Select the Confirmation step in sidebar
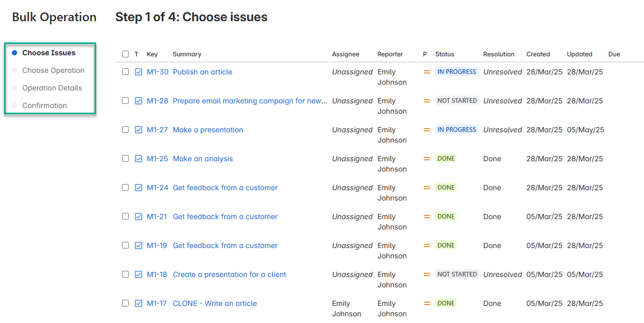 pyautogui.click(x=44, y=105)
